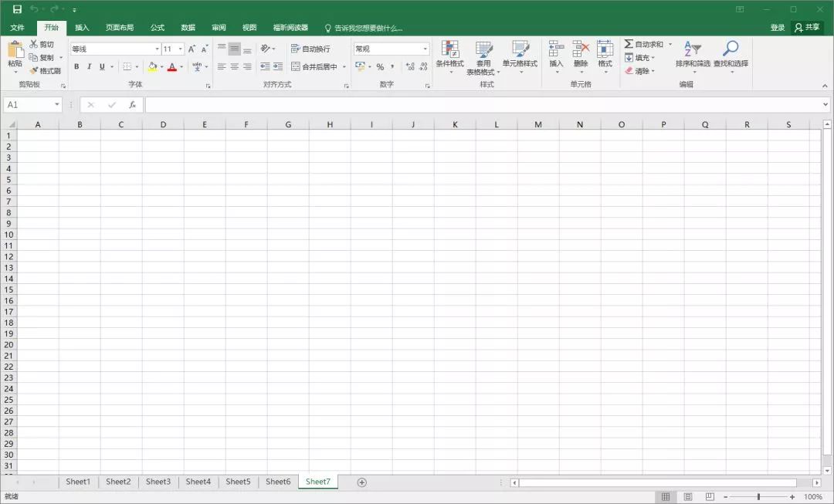Toggle Italic formatting
The height and width of the screenshot is (504, 834).
[89, 67]
